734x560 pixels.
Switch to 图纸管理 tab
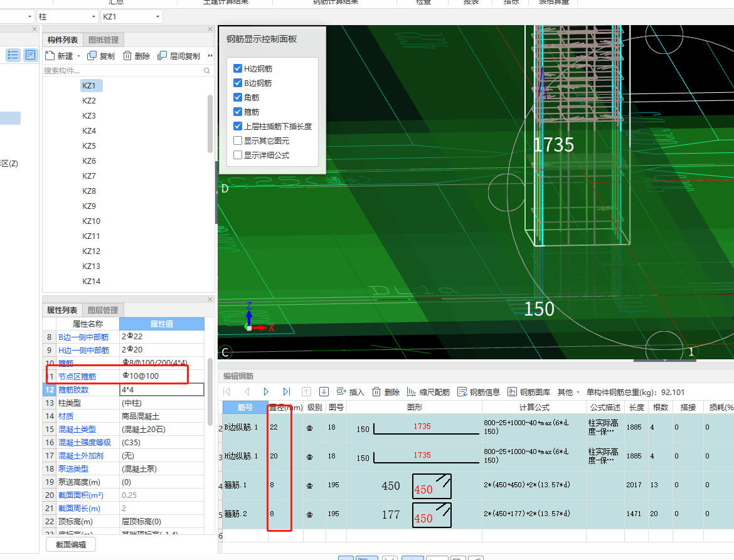click(104, 40)
